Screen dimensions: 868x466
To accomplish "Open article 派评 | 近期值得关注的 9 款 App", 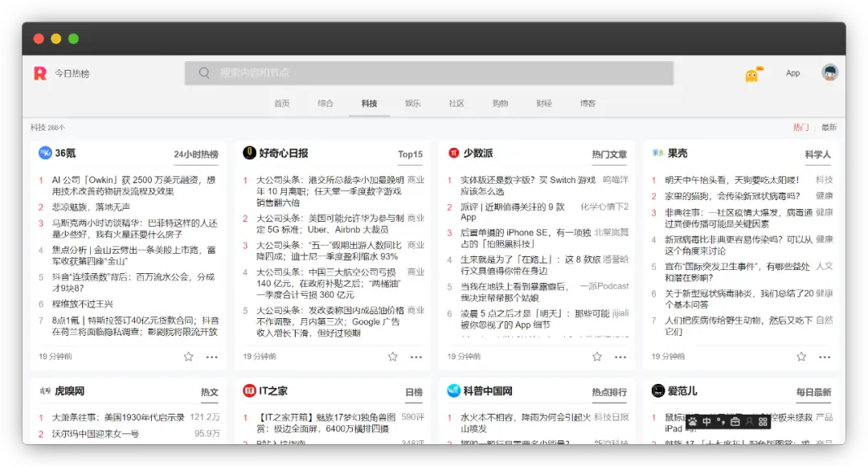I will coord(513,212).
